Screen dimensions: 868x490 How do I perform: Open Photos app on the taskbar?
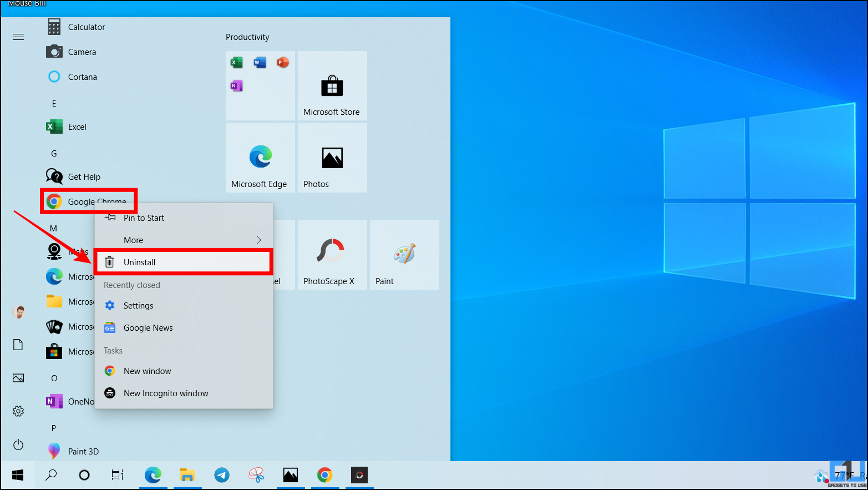(291, 475)
